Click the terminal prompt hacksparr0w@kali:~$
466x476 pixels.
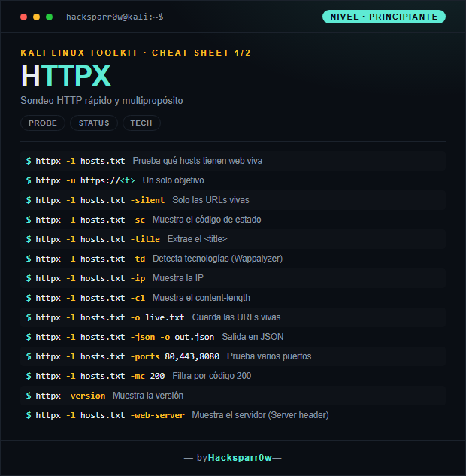115,17
